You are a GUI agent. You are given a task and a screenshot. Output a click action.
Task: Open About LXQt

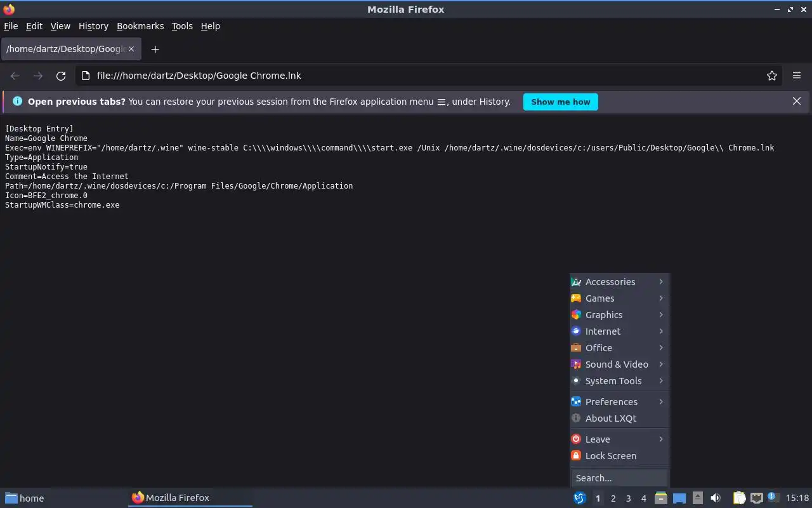(x=619, y=418)
